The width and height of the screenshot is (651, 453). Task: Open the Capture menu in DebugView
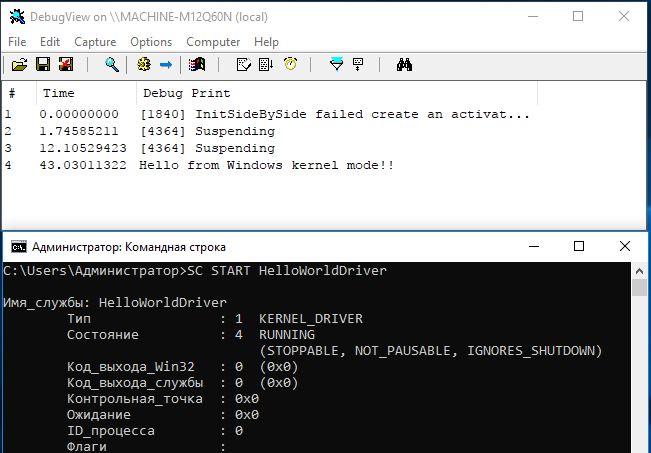click(95, 42)
